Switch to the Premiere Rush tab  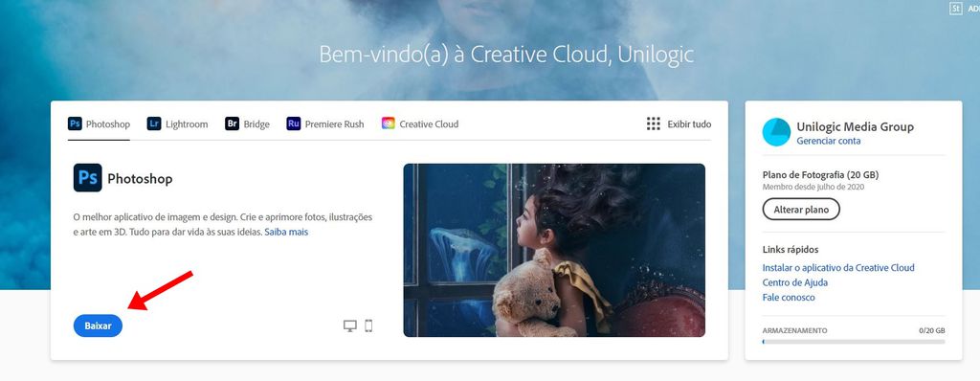click(325, 123)
